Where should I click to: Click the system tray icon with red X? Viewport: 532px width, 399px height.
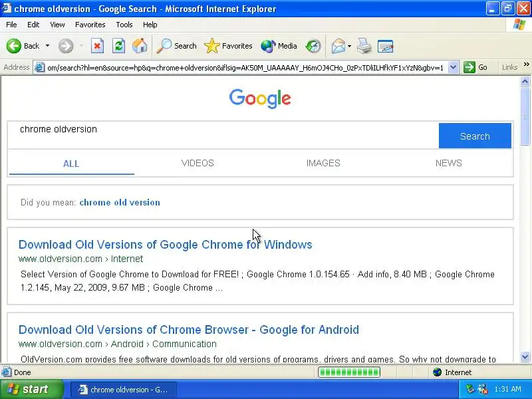483,389
